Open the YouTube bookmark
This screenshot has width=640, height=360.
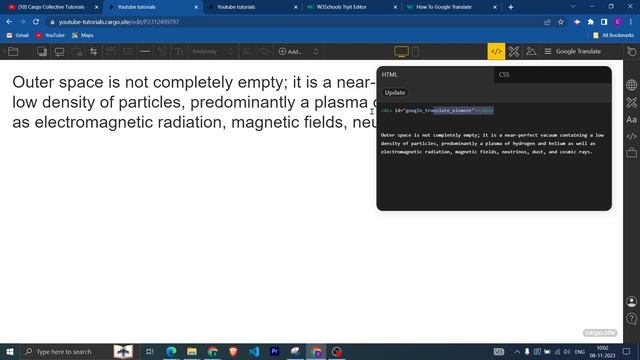(50, 36)
